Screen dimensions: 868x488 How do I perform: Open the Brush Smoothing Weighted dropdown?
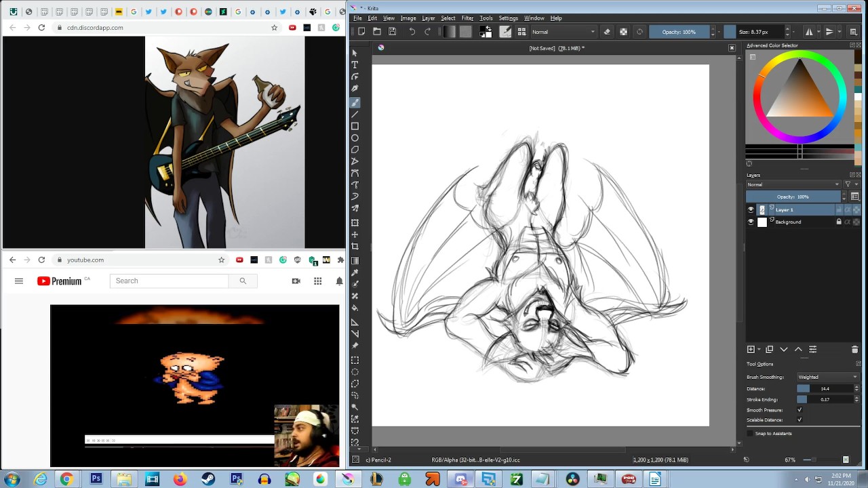[x=827, y=377]
